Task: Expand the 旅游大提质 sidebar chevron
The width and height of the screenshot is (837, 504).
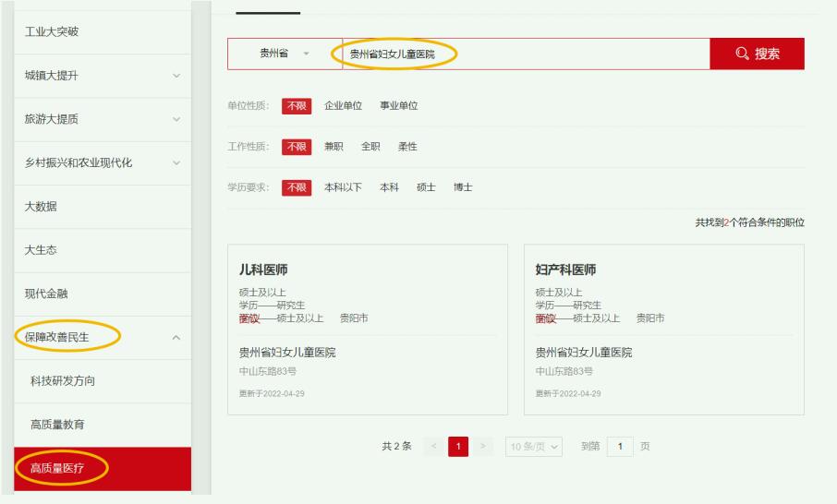Action: click(x=176, y=119)
